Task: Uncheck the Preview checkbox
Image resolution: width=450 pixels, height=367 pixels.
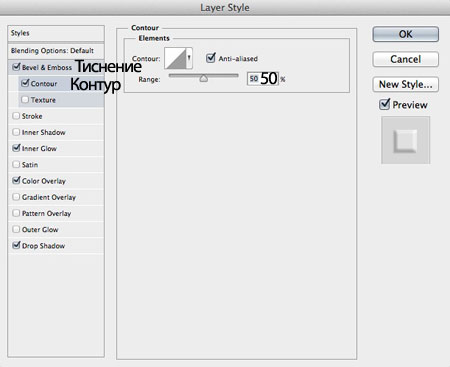Action: (384, 104)
